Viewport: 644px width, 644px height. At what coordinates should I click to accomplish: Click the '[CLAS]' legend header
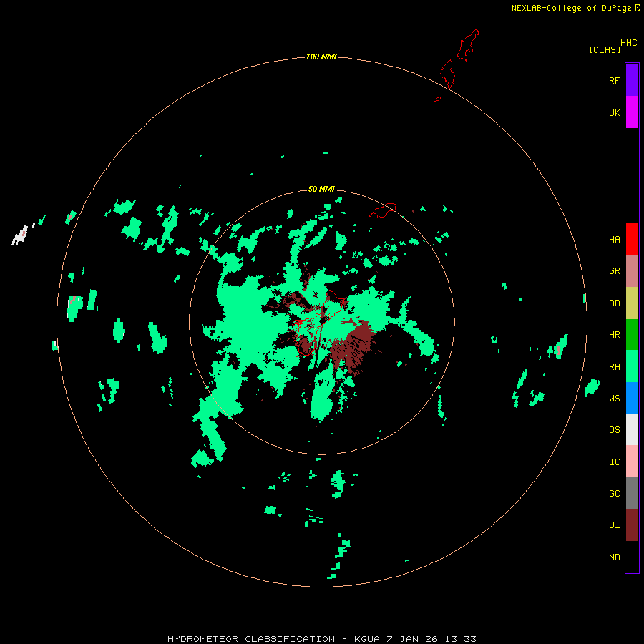point(605,49)
